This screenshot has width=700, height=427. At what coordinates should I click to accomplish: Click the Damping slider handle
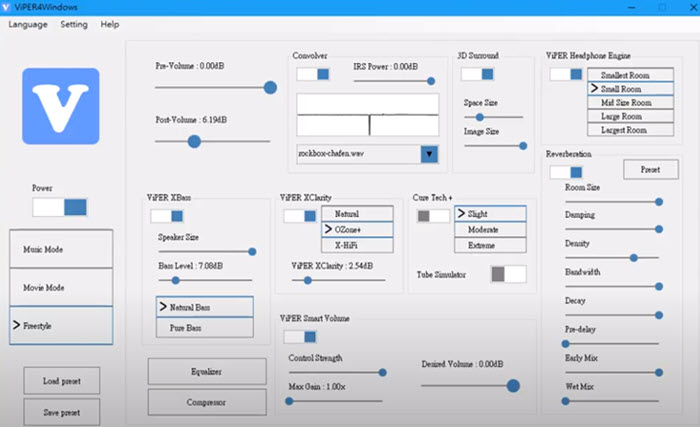(659, 229)
